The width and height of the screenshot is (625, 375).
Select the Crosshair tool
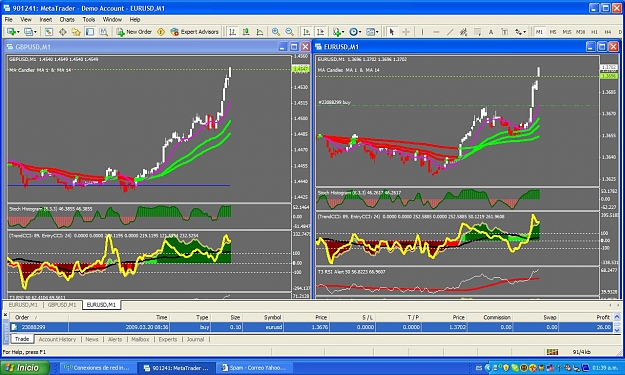pos(406,32)
